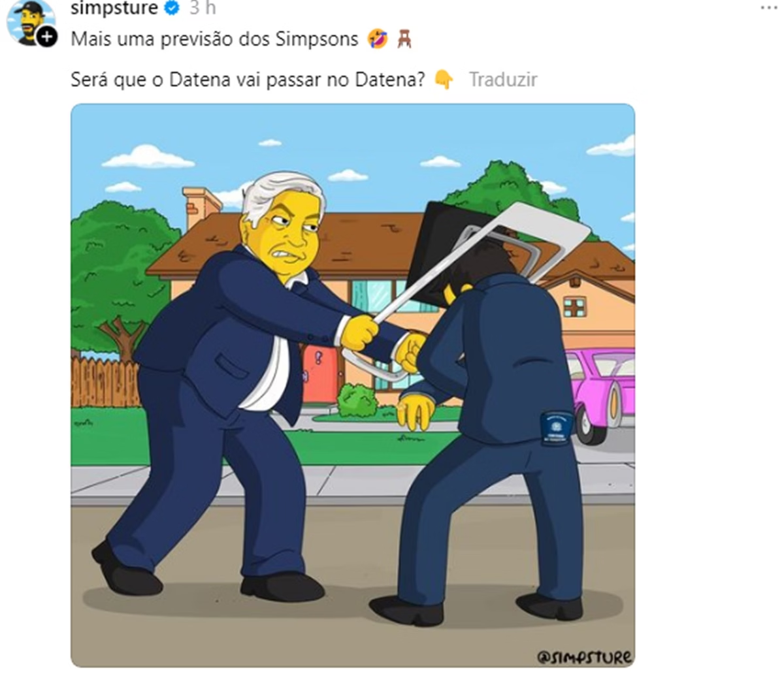Click the blue booklet in back pocket
Viewport: 784px width, 689px height.
pos(557,428)
